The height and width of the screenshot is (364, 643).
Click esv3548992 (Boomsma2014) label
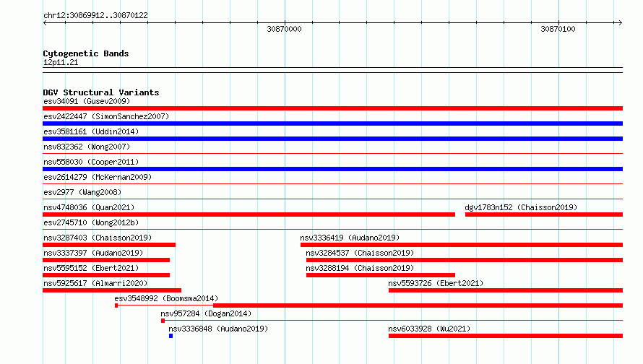tap(166, 298)
